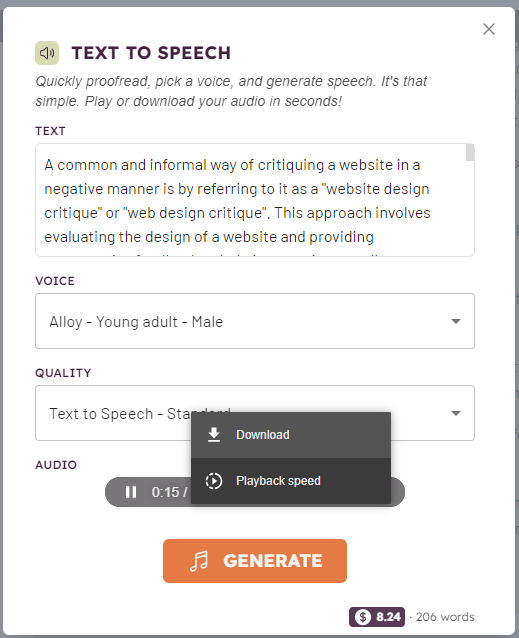Close the Text to Speech dialog
519x638 pixels.
488,29
